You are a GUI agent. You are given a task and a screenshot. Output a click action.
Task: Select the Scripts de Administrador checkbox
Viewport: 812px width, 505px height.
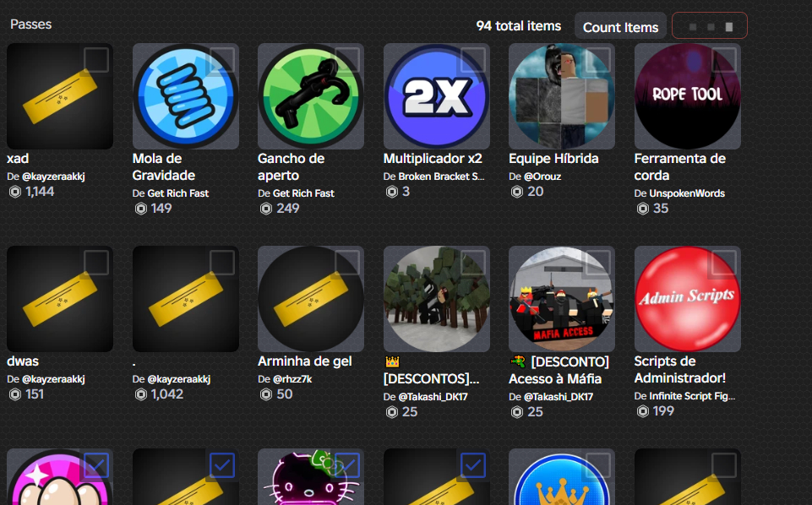click(724, 263)
